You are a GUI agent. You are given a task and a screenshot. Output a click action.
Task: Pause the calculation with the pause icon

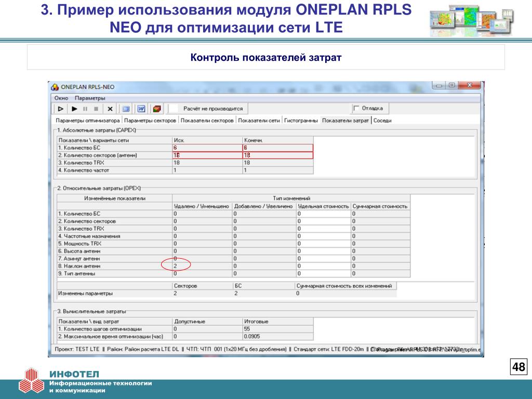pos(85,109)
